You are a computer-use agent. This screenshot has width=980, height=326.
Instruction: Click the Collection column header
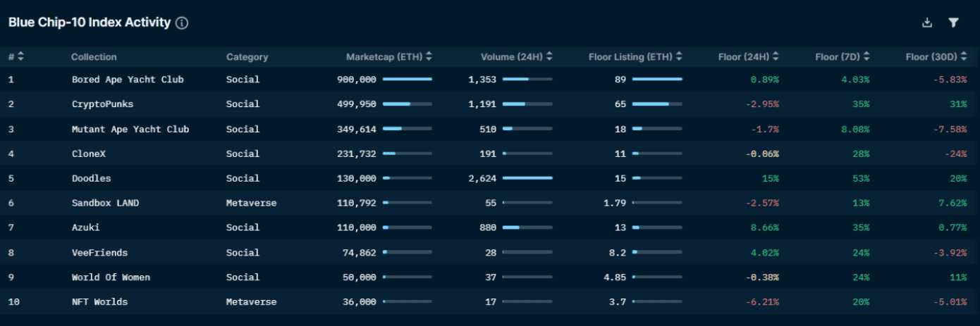click(x=94, y=57)
